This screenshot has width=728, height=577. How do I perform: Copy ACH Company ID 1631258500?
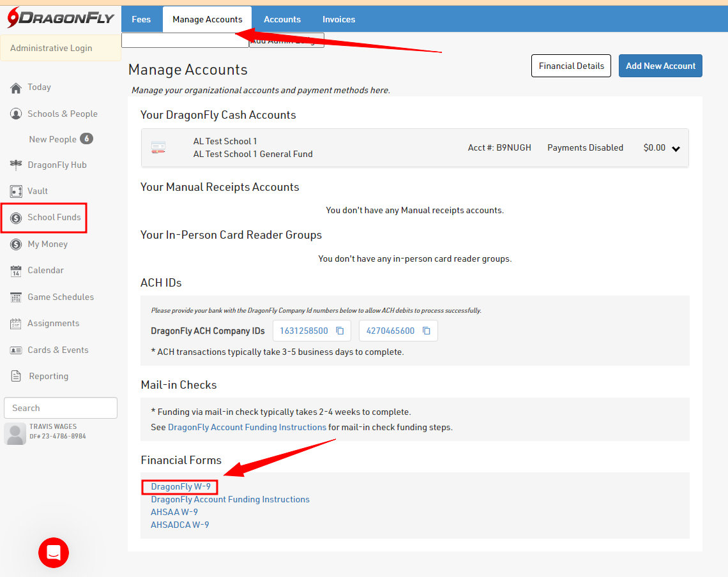[x=340, y=331]
